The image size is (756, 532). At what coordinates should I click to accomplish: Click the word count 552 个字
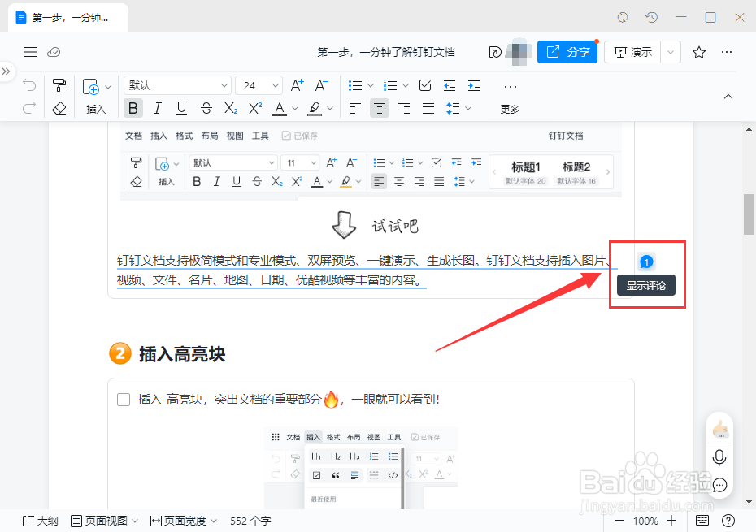tap(250, 521)
